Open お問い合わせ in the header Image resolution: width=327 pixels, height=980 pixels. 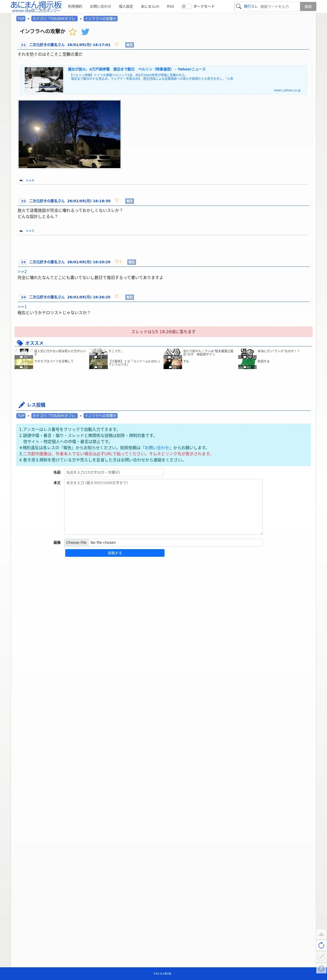tap(101, 6)
